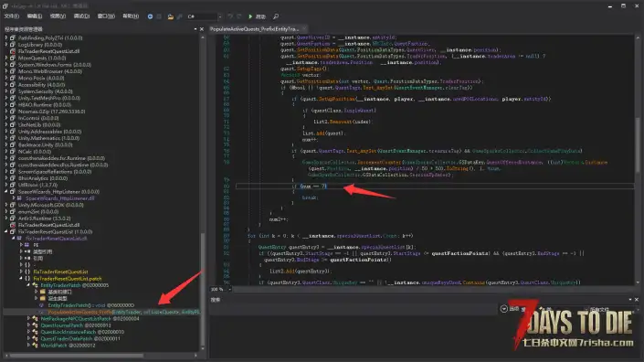Click the list2.RemoveAt(index) code line

click(x=343, y=122)
